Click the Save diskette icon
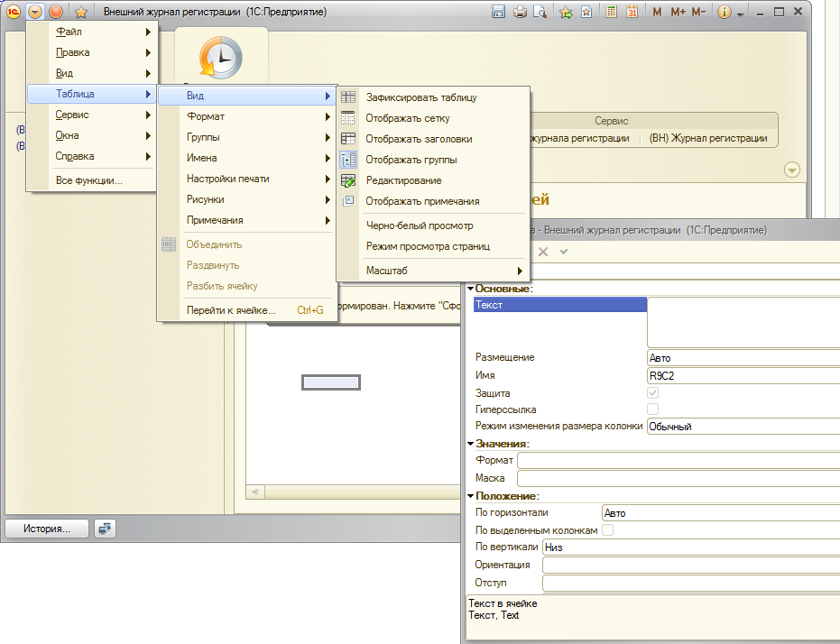This screenshot has height=644, width=840. [498, 12]
